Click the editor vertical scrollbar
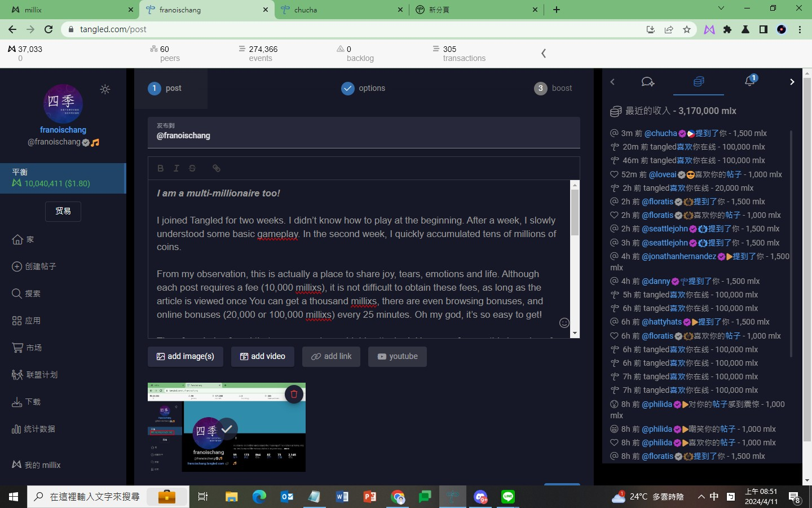This screenshot has height=508, width=812. (x=575, y=212)
